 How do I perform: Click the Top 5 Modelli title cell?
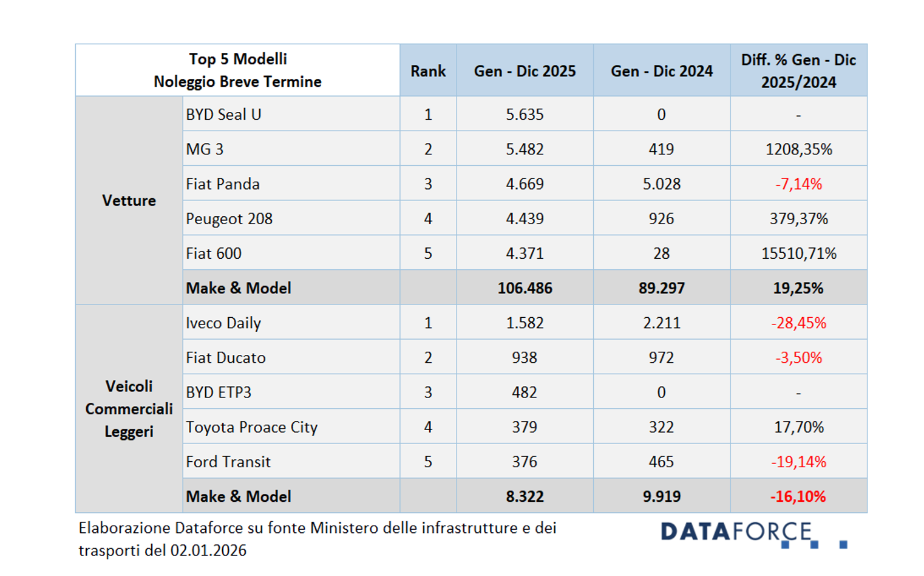click(x=237, y=70)
